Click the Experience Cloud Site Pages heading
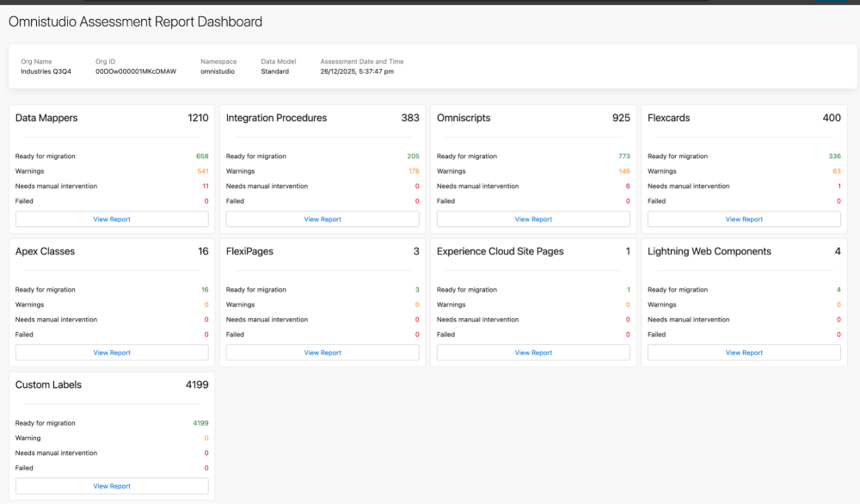Viewport: 860px width, 504px height. click(x=501, y=251)
